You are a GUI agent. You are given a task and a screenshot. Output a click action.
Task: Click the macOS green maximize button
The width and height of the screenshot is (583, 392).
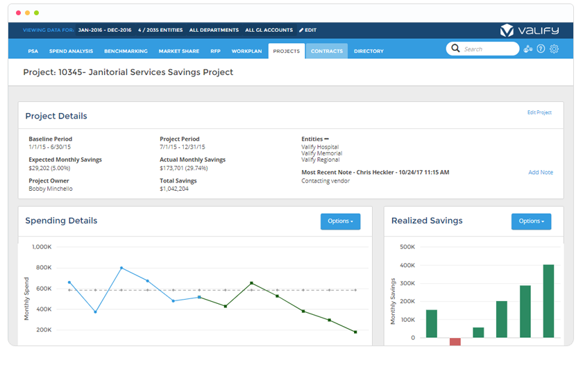point(36,12)
